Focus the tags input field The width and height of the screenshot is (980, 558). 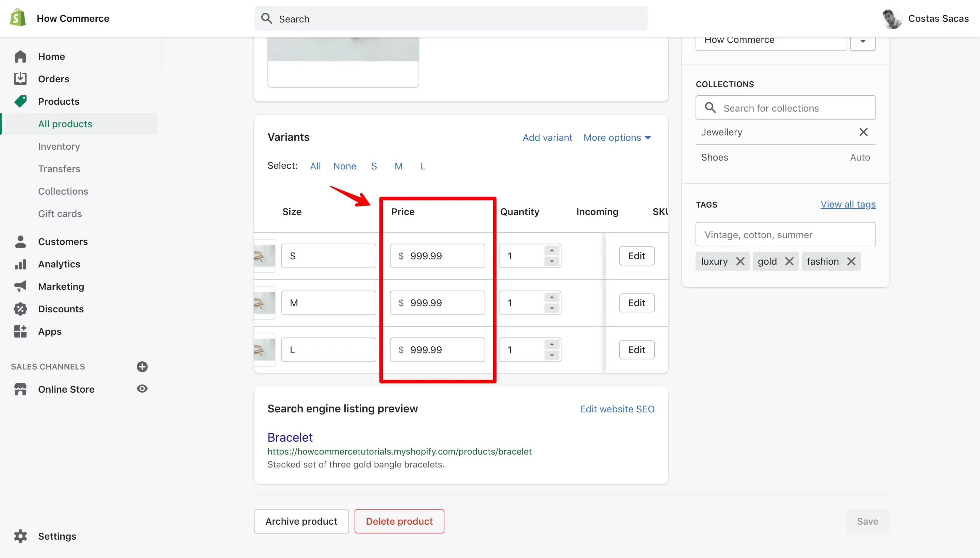tap(785, 234)
